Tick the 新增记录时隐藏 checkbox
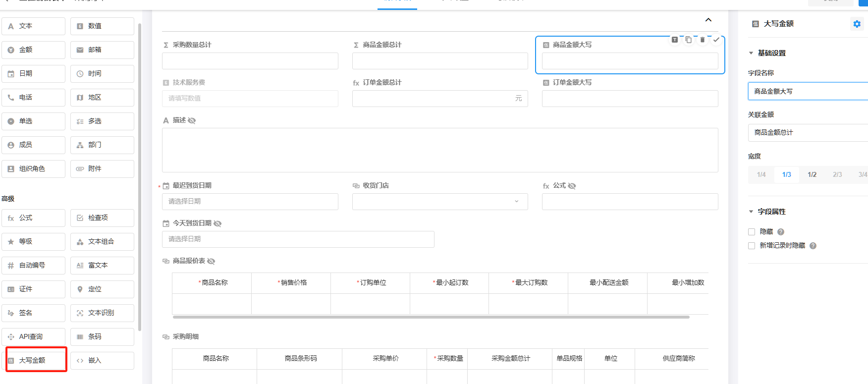Screen dimensions: 868x384 tap(752, 246)
